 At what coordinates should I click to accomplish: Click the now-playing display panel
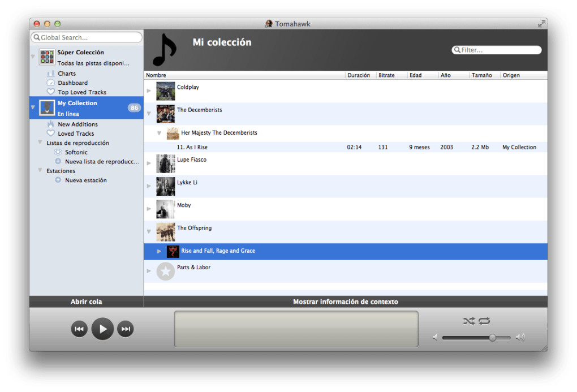pyautogui.click(x=296, y=329)
